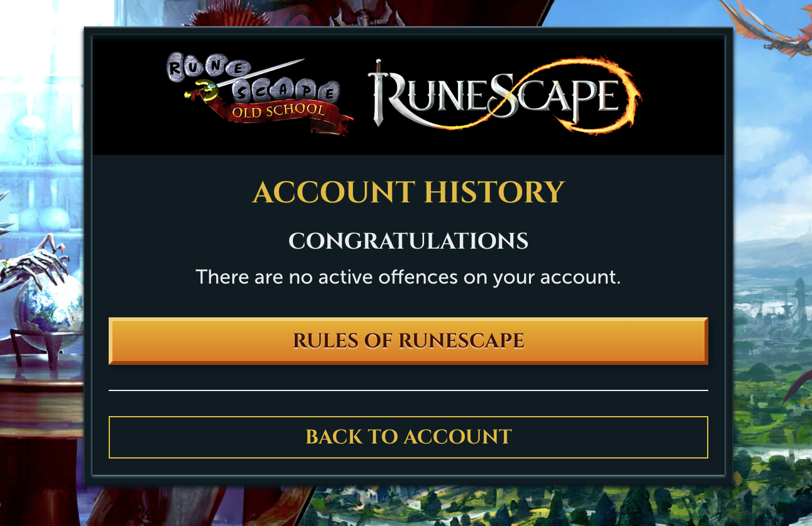812x526 pixels.
Task: Click the no active offences message
Action: 408,277
